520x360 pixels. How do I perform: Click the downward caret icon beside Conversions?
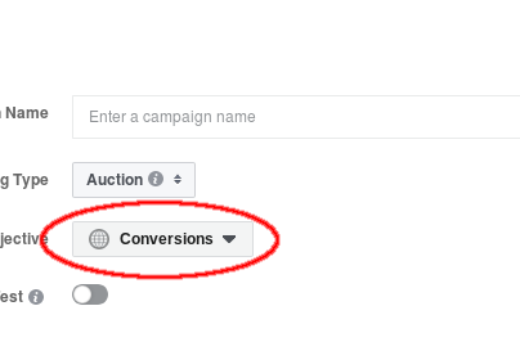[229, 239]
